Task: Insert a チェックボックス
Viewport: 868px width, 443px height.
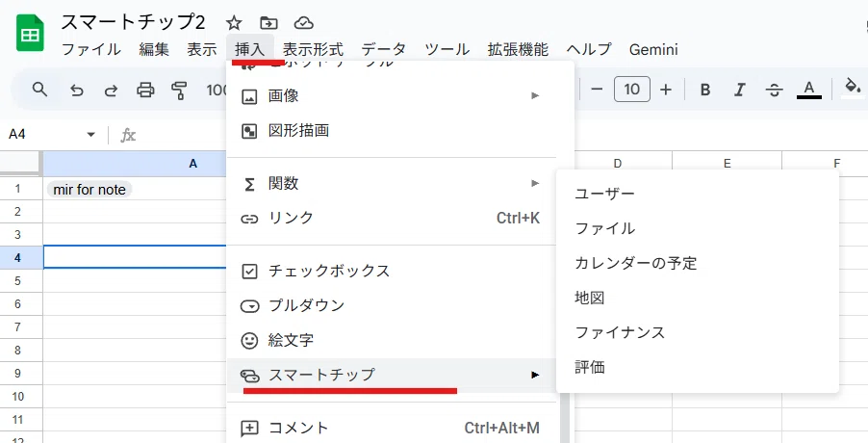Action: coord(392,272)
